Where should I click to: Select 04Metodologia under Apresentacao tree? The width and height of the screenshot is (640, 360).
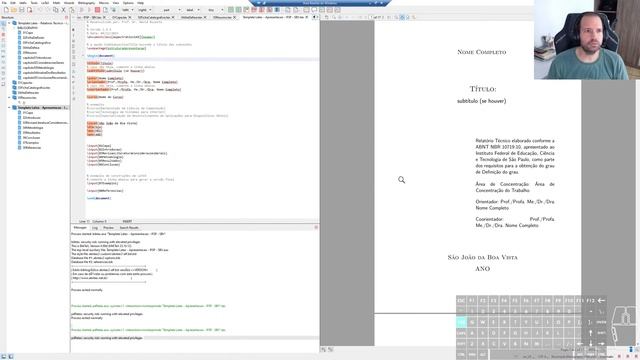[x=33, y=128]
